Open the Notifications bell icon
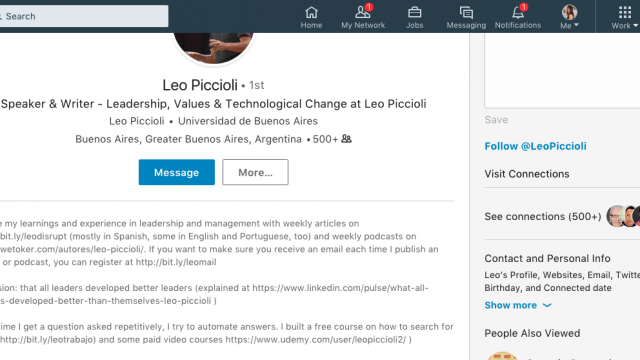The width and height of the screenshot is (640, 360). (x=518, y=12)
